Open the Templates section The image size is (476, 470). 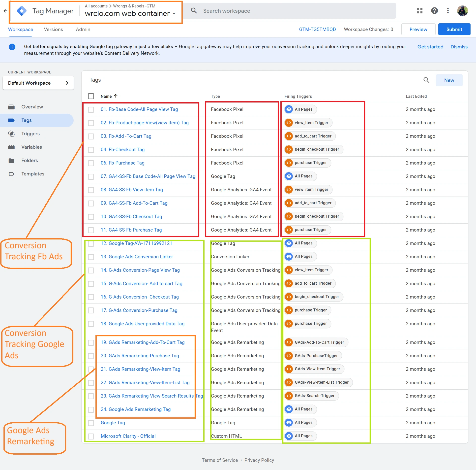[32, 174]
